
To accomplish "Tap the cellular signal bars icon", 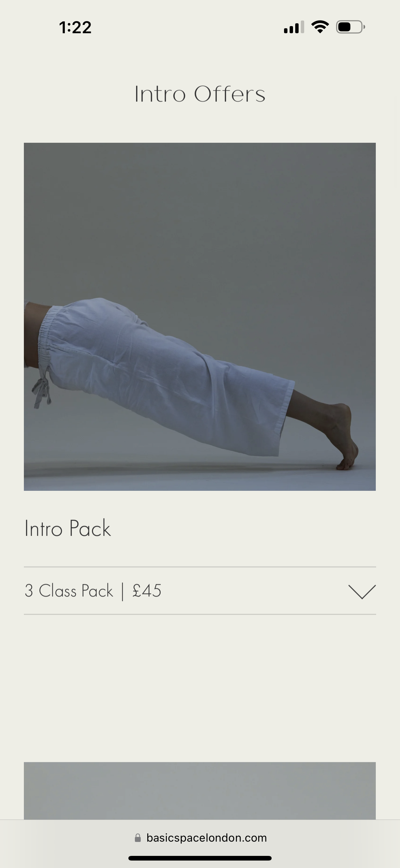I will pos(294,27).
